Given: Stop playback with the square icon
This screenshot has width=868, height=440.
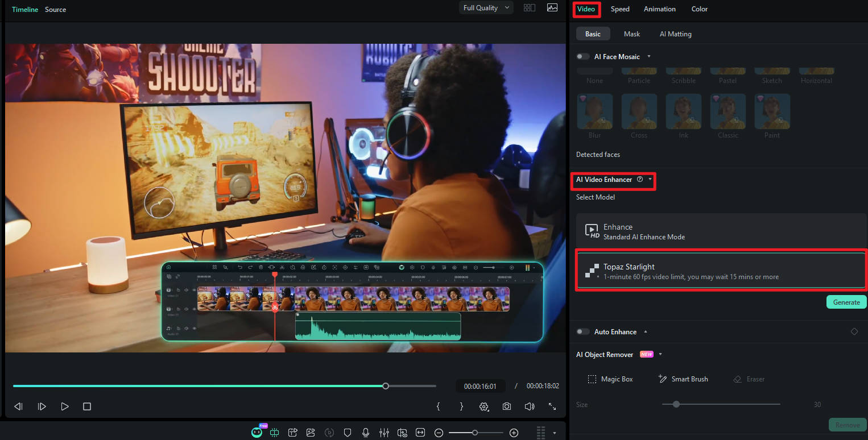Looking at the screenshot, I should click(x=87, y=406).
